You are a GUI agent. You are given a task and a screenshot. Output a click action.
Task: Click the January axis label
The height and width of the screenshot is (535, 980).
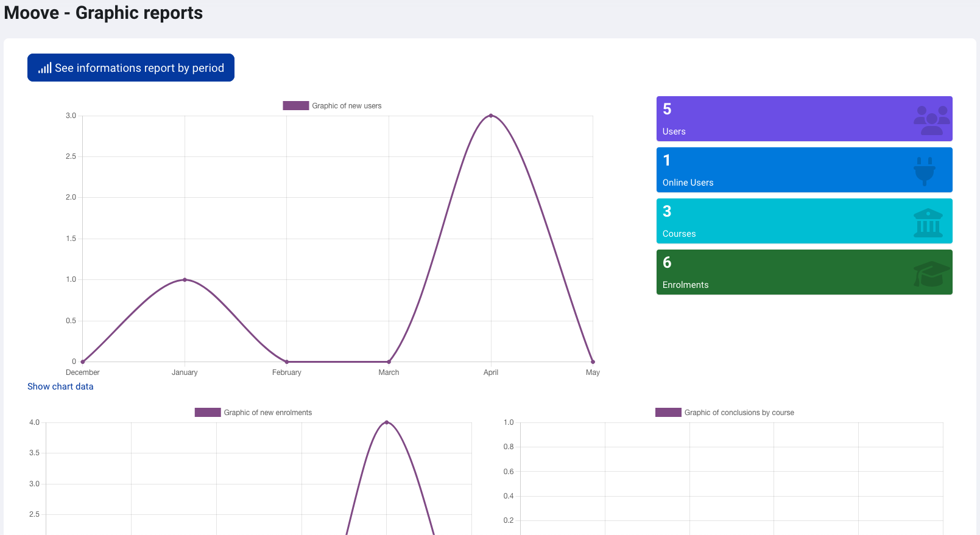coord(185,372)
